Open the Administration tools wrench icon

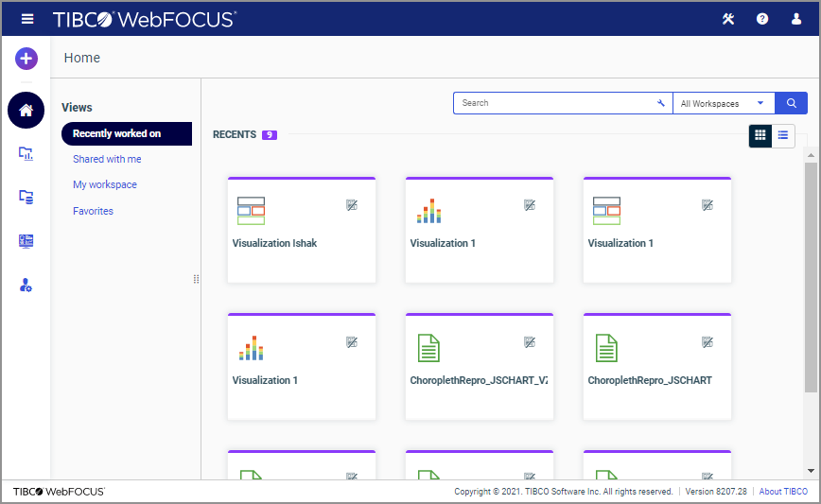pos(728,19)
